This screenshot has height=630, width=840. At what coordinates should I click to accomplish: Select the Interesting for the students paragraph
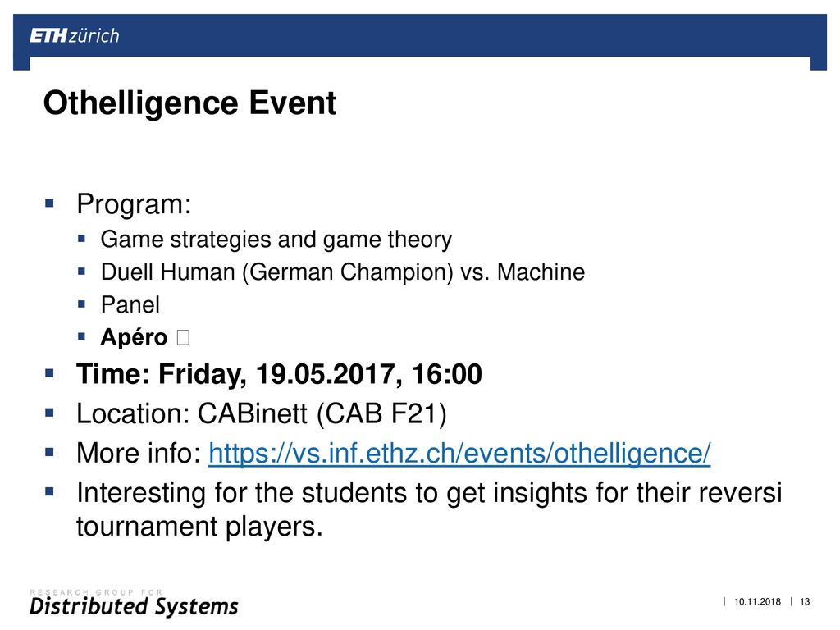[x=429, y=509]
